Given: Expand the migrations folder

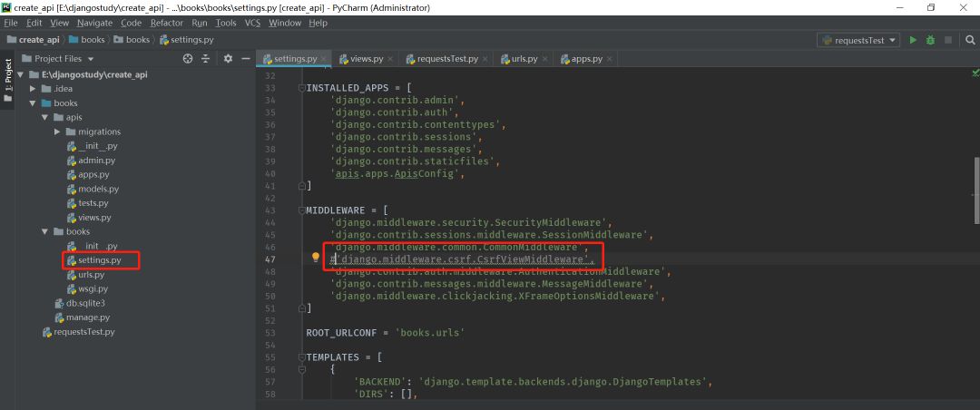Looking at the screenshot, I should [x=57, y=132].
